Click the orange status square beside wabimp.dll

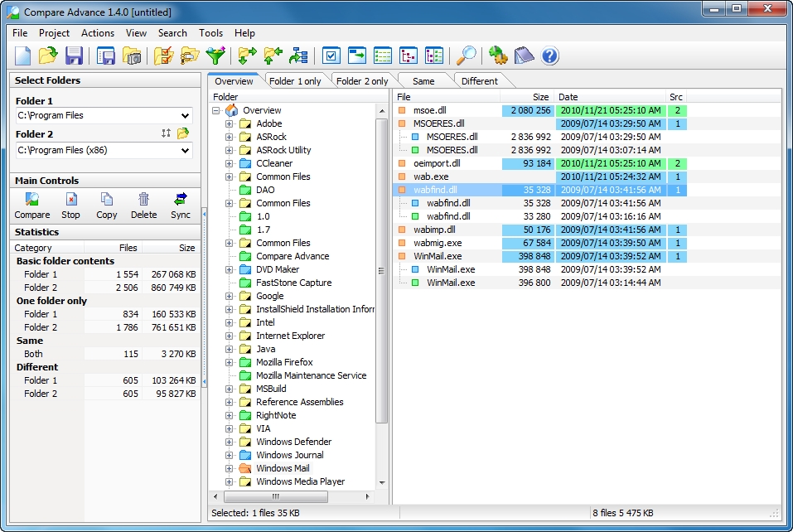coord(402,230)
